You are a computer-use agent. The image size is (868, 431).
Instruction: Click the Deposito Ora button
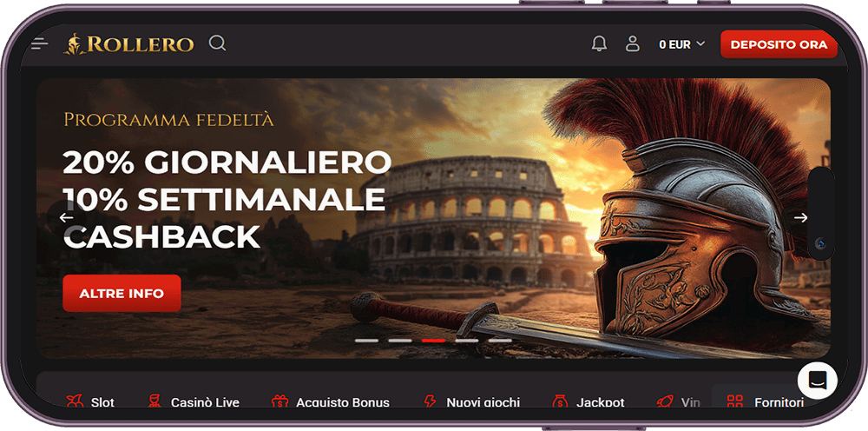coord(779,44)
